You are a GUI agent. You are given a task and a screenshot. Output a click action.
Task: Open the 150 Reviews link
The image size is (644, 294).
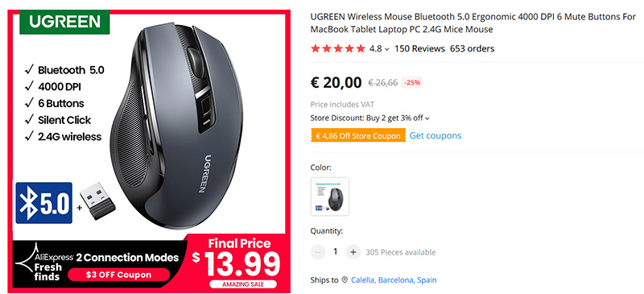(419, 48)
